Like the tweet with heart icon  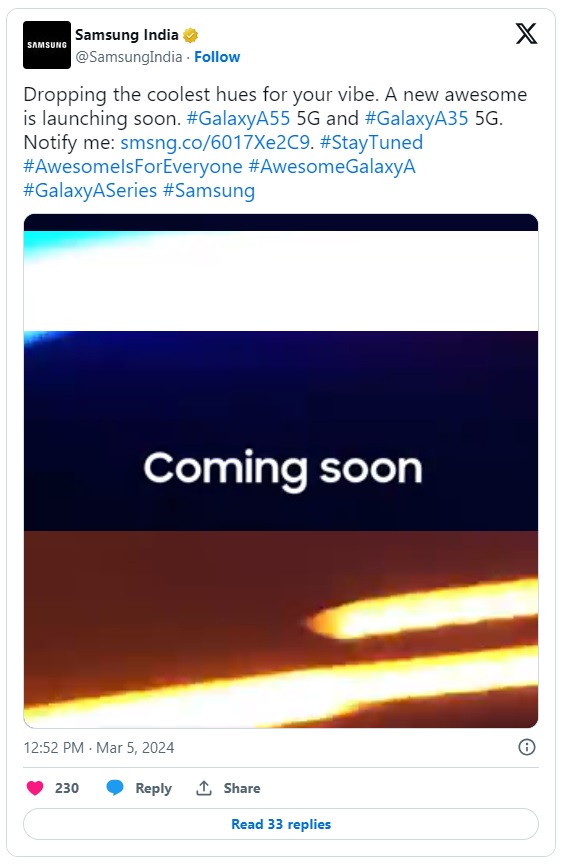tap(35, 788)
